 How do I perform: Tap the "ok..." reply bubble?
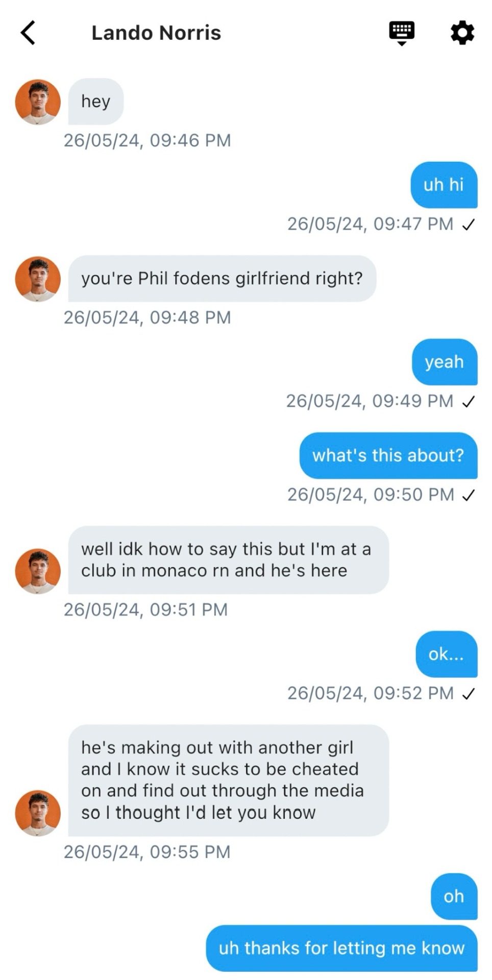pyautogui.click(x=446, y=654)
